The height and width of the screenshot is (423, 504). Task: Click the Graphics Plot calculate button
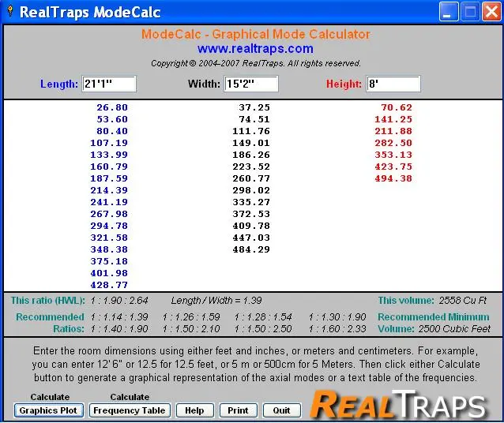tap(49, 410)
